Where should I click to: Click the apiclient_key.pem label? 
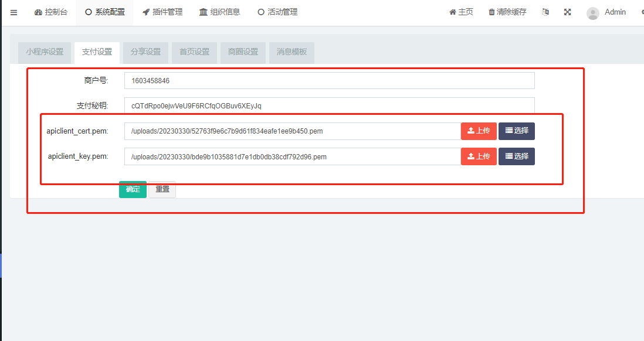(x=78, y=156)
